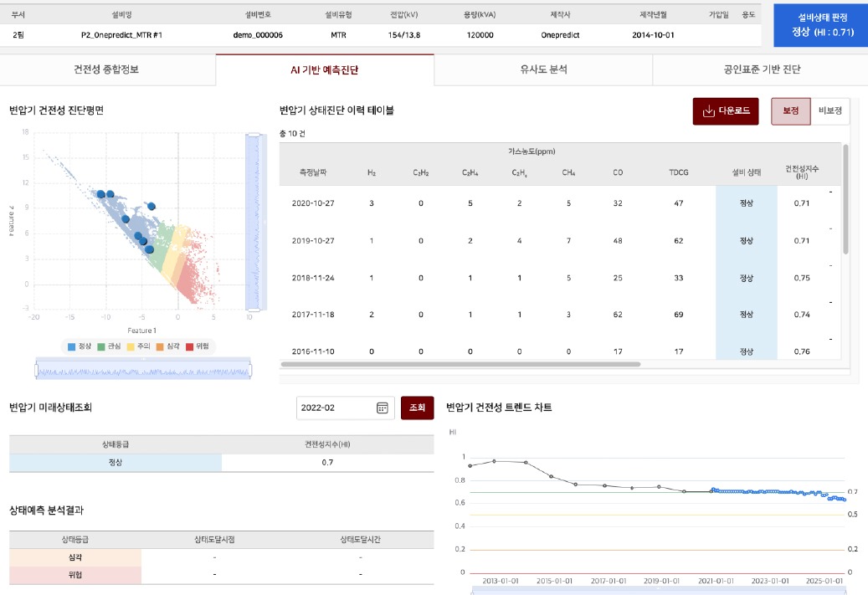Click the vertical zoom slider beside scatter plot

coord(255,222)
